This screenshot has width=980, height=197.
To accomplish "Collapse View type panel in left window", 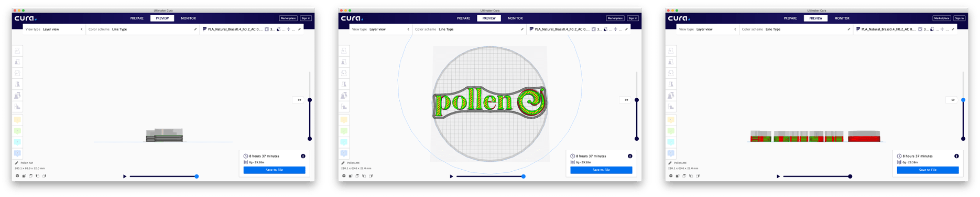I will click(x=82, y=29).
